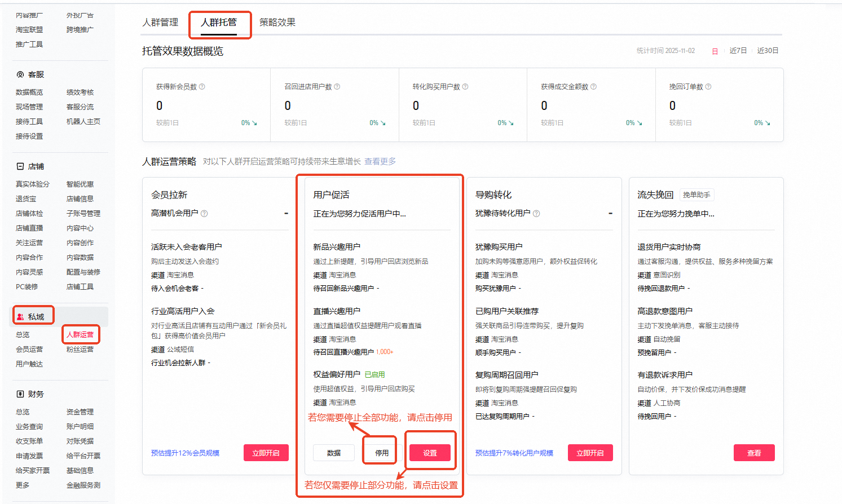Image resolution: width=842 pixels, height=504 pixels.
Task: Click the 私域 section people icon
Action: click(20, 317)
